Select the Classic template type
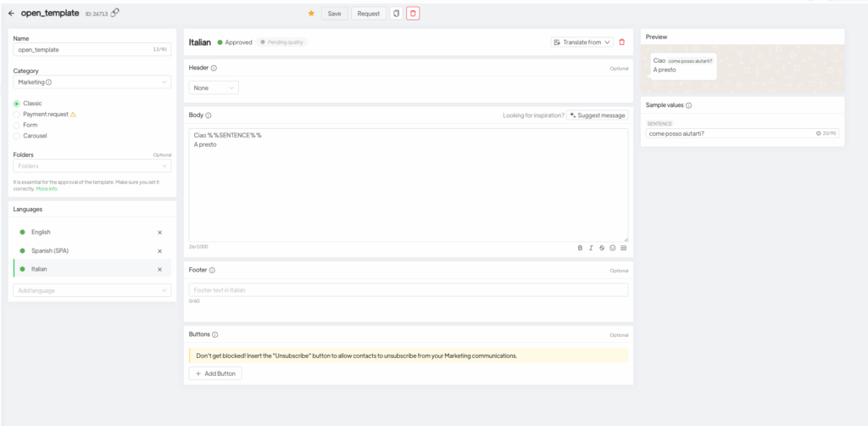Viewport: 868px width, 426px height. [x=17, y=103]
